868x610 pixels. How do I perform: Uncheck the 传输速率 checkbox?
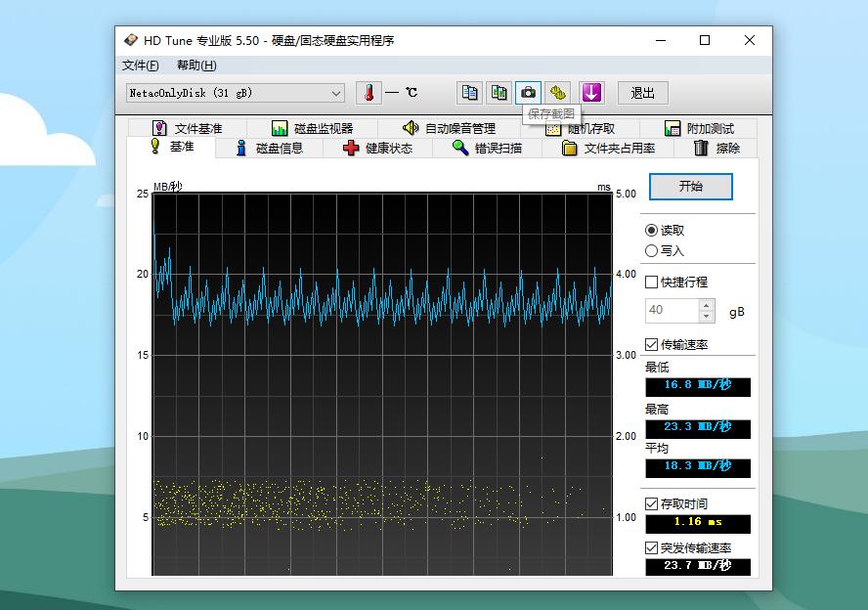point(652,345)
